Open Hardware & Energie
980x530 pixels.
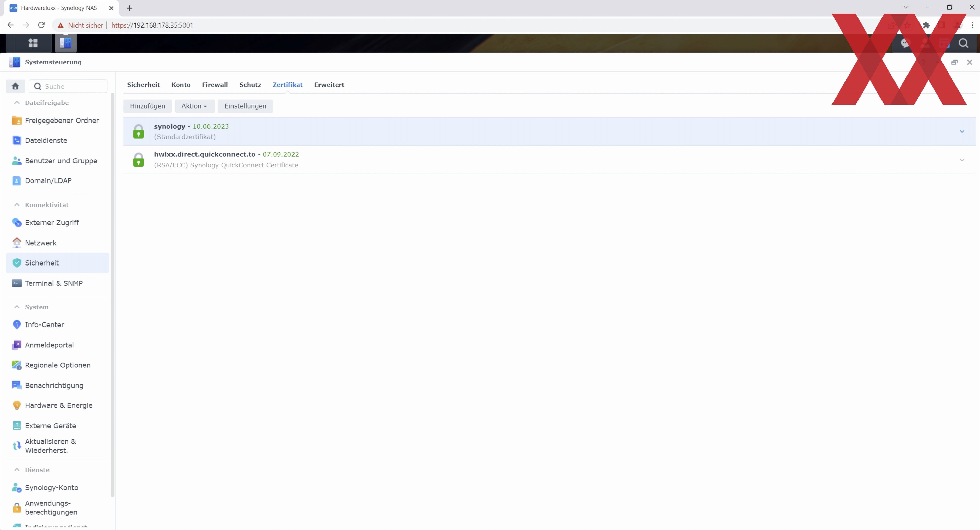pos(57,405)
